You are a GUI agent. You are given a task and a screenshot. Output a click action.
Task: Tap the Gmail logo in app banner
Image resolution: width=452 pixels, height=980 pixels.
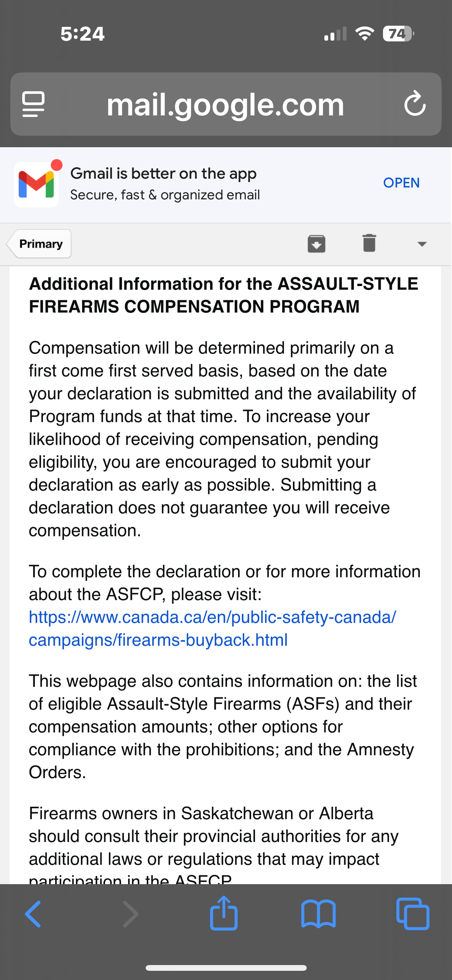pyautogui.click(x=36, y=184)
